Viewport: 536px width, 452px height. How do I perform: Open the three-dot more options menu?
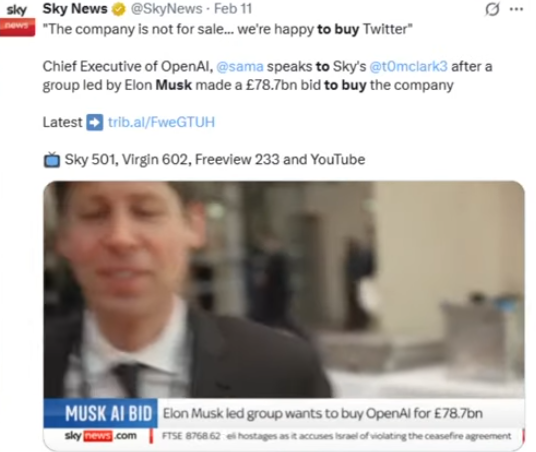[x=516, y=9]
